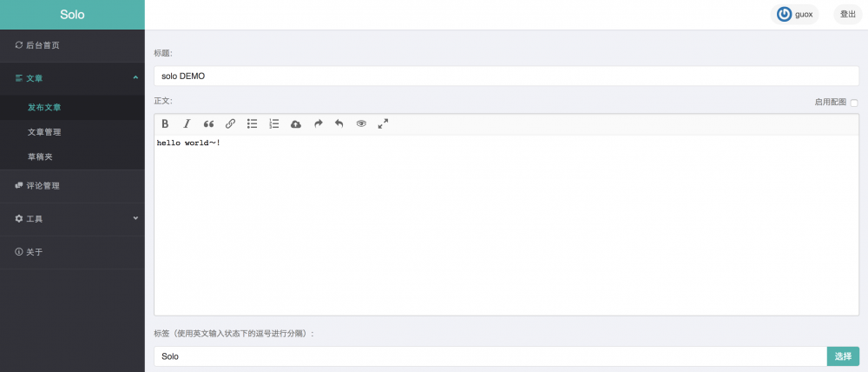Click the tags field containing Solo
The height and width of the screenshot is (372, 868).
pos(490,356)
